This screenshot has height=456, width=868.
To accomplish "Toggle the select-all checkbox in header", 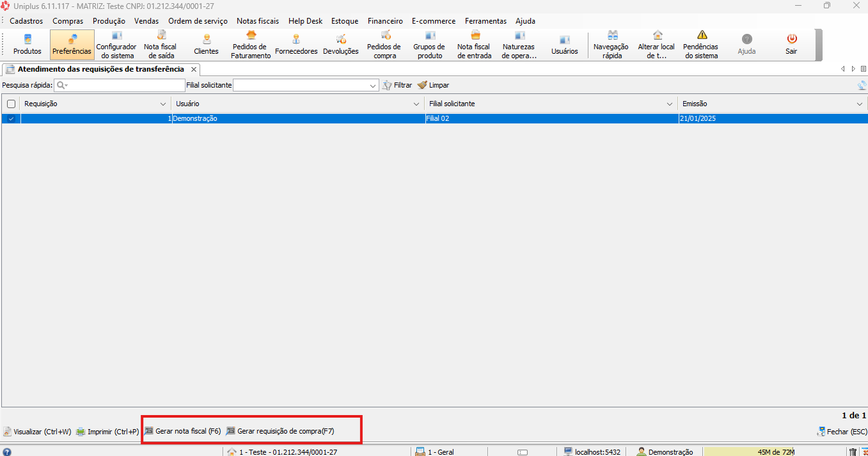I will 11,104.
